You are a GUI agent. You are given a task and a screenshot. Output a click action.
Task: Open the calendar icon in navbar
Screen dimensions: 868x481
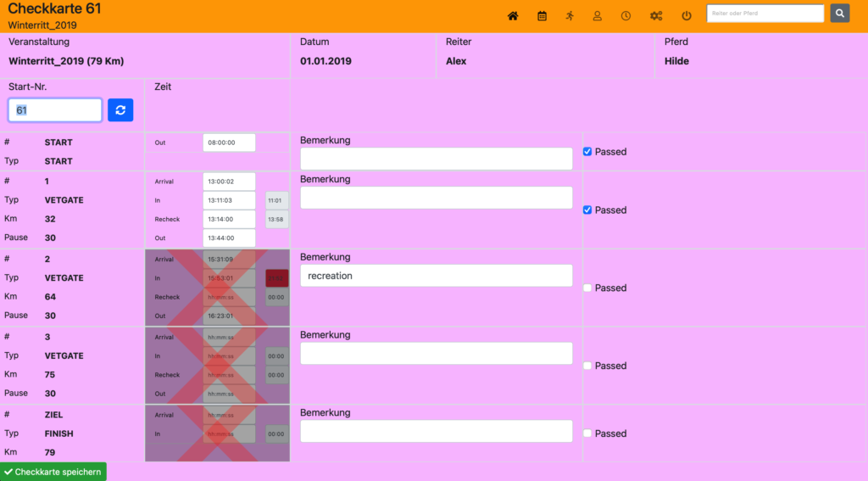pos(542,16)
